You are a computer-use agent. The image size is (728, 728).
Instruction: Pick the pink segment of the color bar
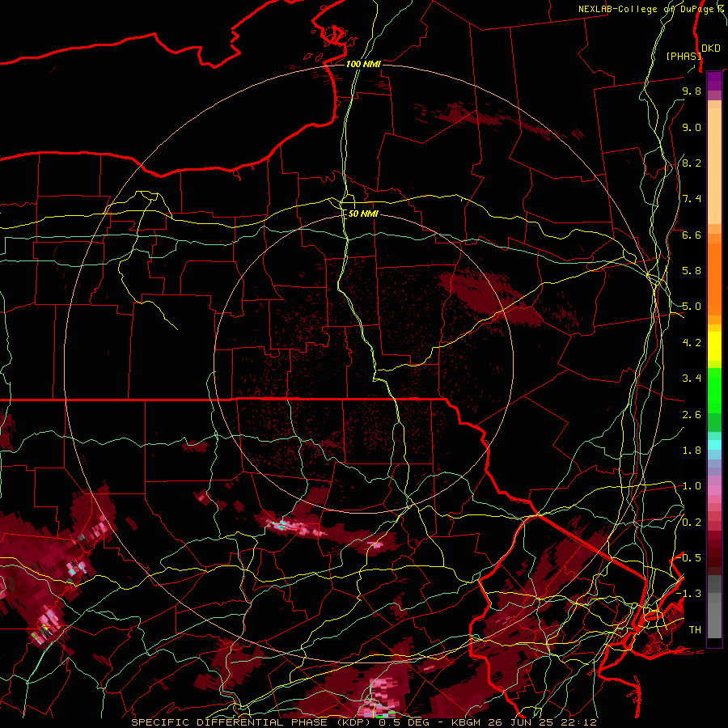(714, 490)
